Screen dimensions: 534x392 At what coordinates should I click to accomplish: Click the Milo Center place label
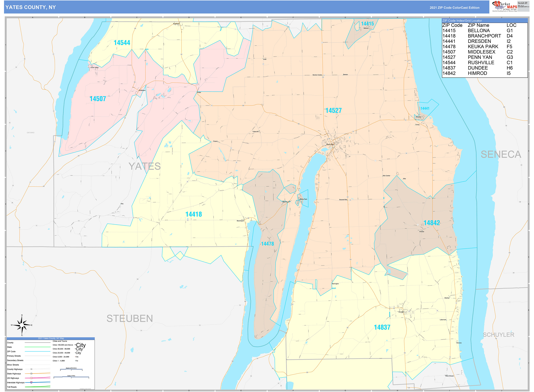pyautogui.click(x=386, y=176)
